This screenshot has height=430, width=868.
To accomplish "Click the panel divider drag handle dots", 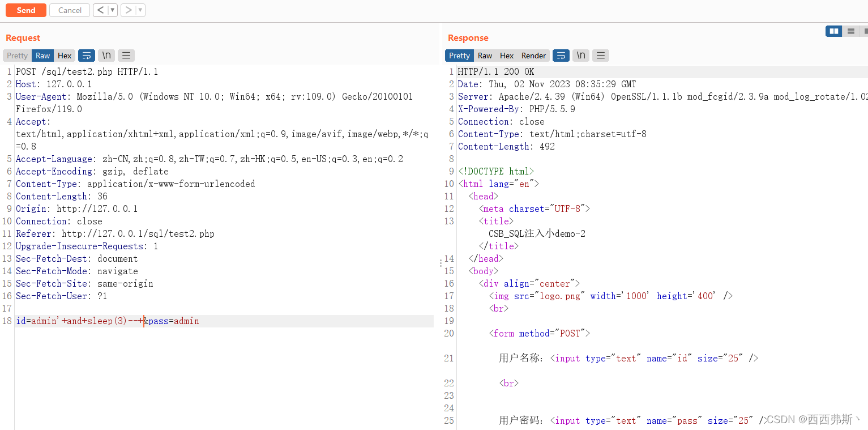I will click(x=441, y=263).
